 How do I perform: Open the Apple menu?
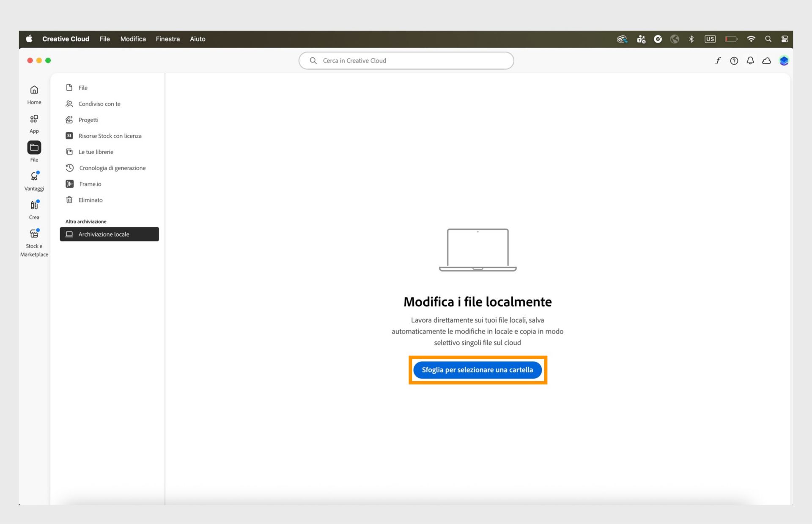pos(29,39)
